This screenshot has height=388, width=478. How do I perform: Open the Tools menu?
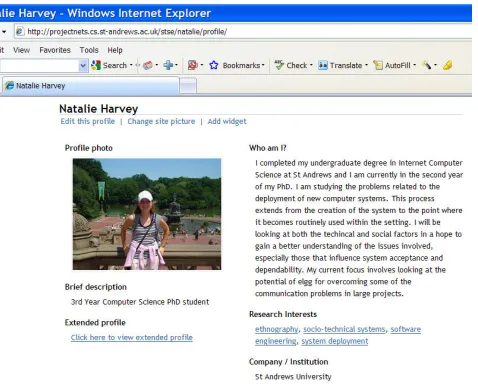[x=89, y=50]
